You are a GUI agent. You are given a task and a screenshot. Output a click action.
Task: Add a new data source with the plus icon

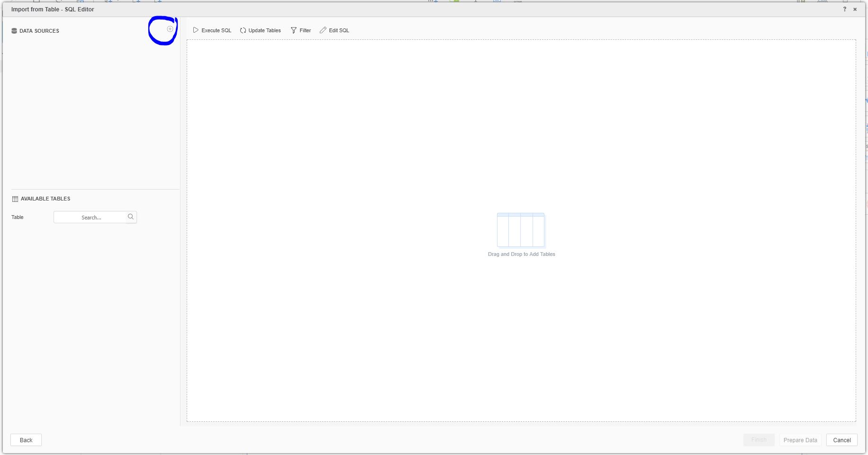pyautogui.click(x=169, y=28)
